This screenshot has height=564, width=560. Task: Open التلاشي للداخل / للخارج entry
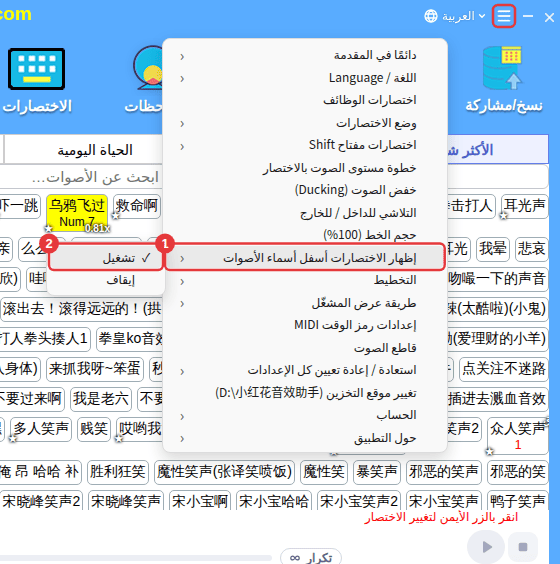tap(305, 213)
